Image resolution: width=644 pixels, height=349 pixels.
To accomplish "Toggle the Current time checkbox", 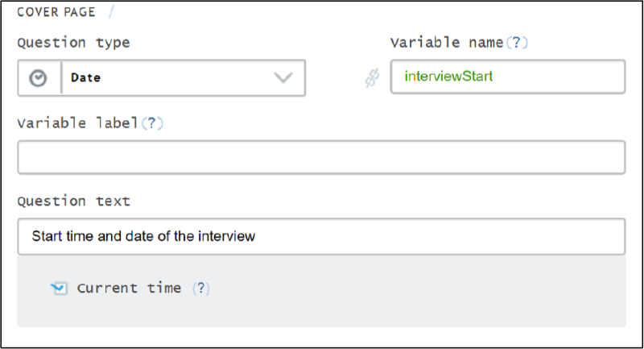I will click(58, 288).
